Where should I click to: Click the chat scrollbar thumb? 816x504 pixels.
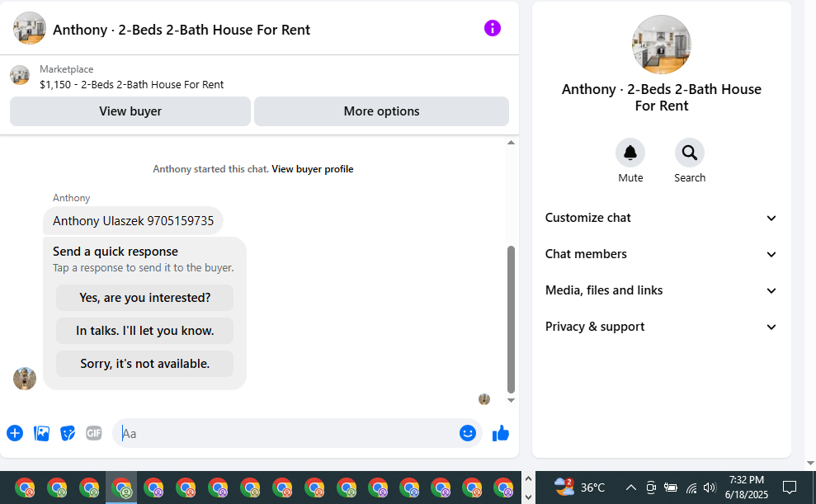tap(511, 319)
